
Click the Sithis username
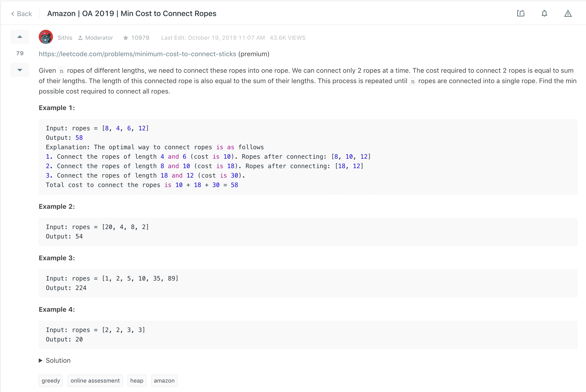pyautogui.click(x=65, y=38)
